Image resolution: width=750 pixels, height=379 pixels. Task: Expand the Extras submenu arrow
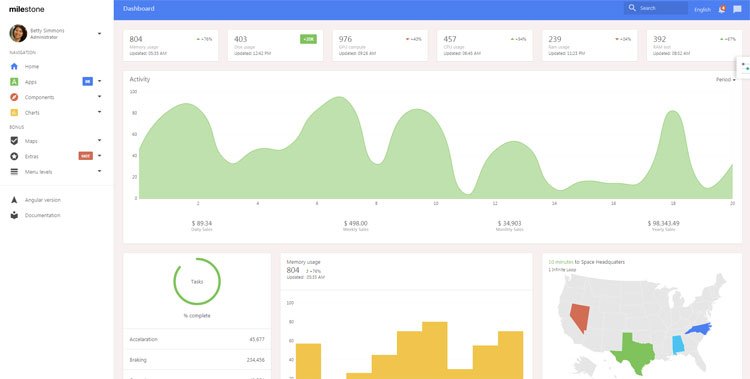[x=99, y=156]
